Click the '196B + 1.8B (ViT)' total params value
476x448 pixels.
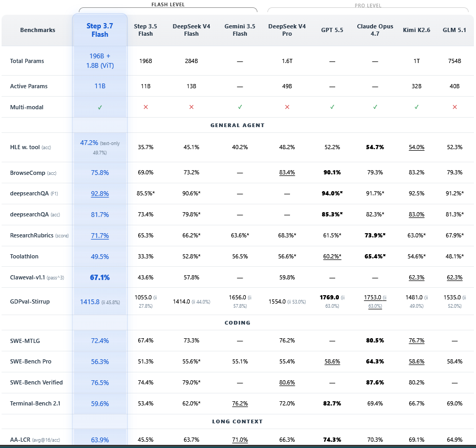coord(100,61)
